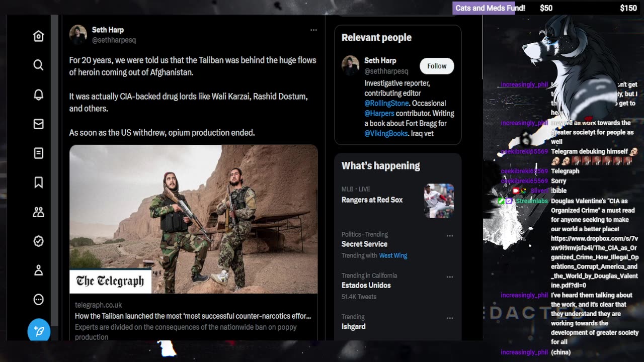This screenshot has height=362, width=644.
Task: Click the Relevant people heading
Action: (376, 38)
